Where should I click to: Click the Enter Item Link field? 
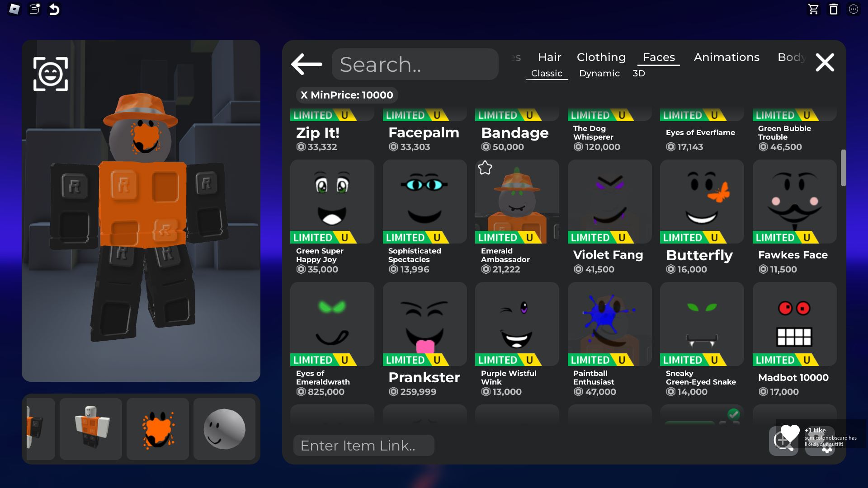(x=363, y=446)
